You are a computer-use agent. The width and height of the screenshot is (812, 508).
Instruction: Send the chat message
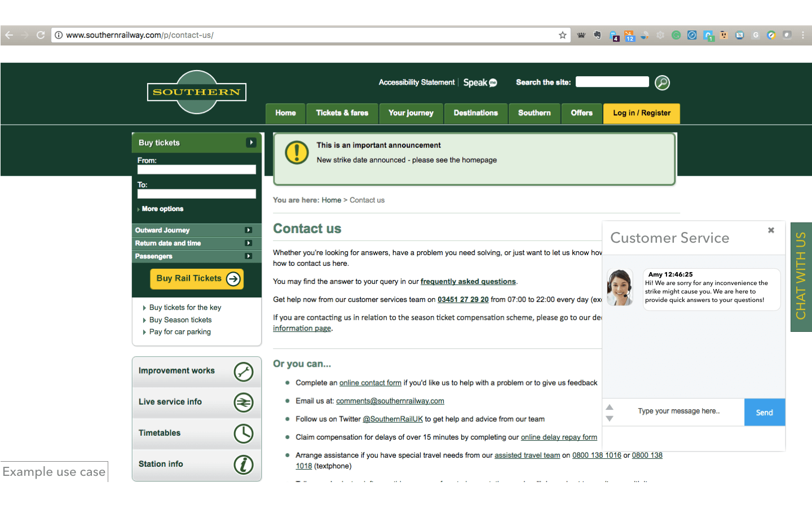pos(765,413)
